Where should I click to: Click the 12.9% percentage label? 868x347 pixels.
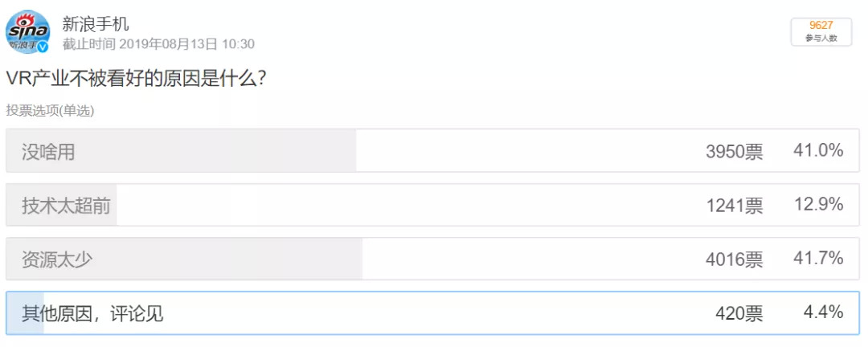click(x=819, y=204)
